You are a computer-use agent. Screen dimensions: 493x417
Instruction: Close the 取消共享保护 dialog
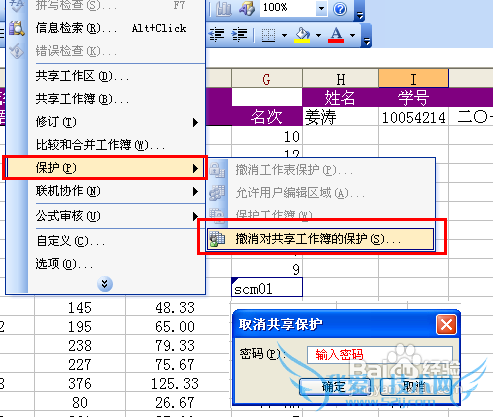(446, 325)
